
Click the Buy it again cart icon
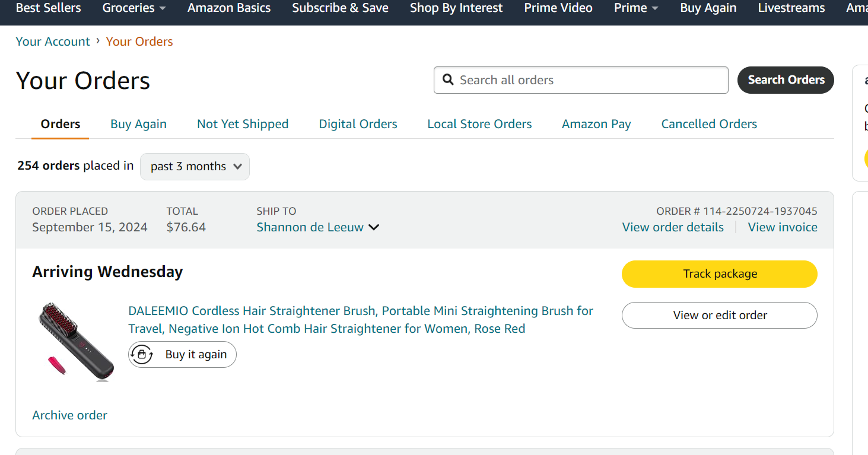[x=142, y=355]
